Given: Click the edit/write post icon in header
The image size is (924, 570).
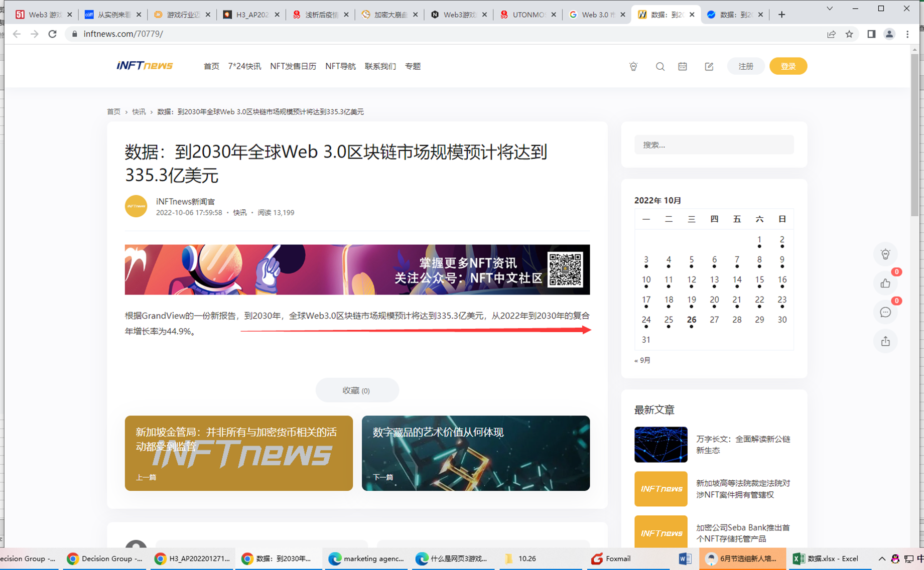Looking at the screenshot, I should pos(709,66).
